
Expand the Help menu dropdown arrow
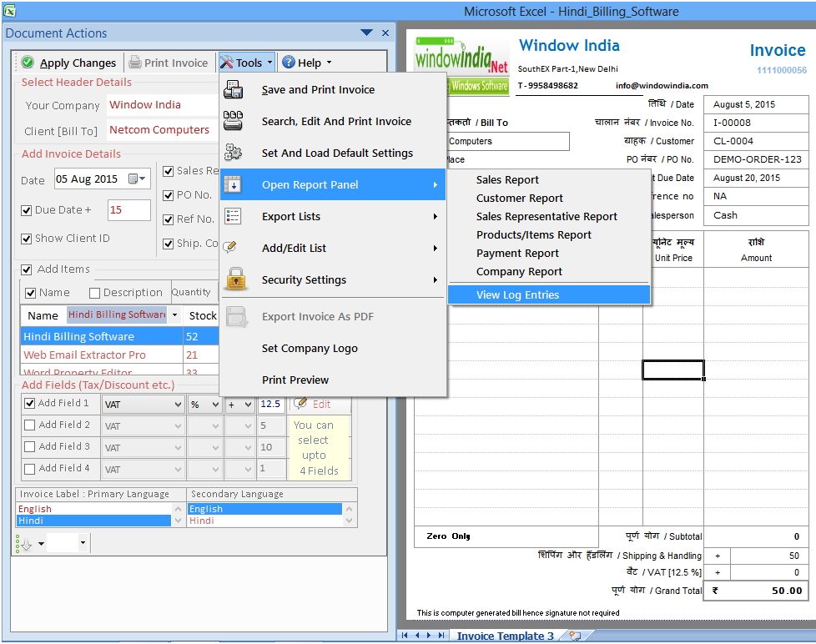(329, 63)
